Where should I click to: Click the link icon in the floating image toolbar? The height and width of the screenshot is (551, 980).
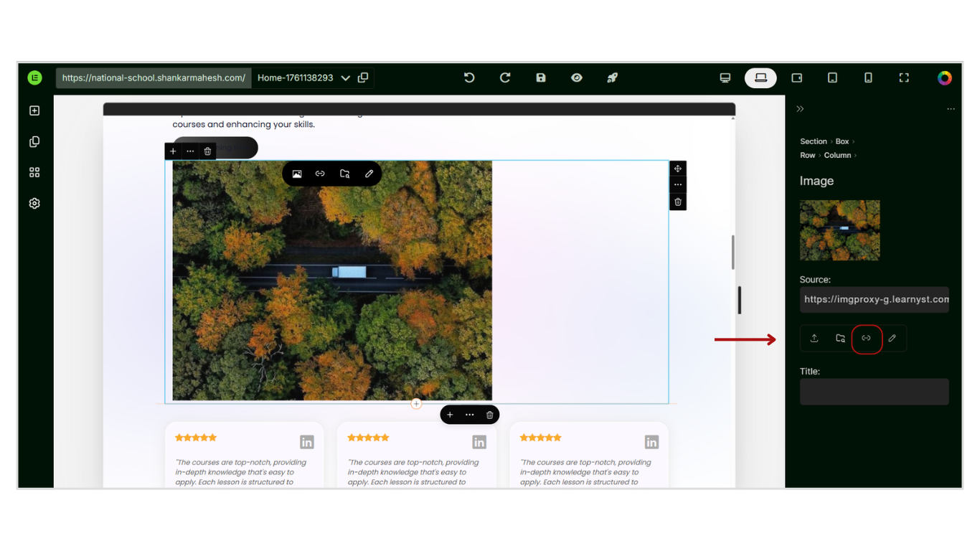click(320, 174)
